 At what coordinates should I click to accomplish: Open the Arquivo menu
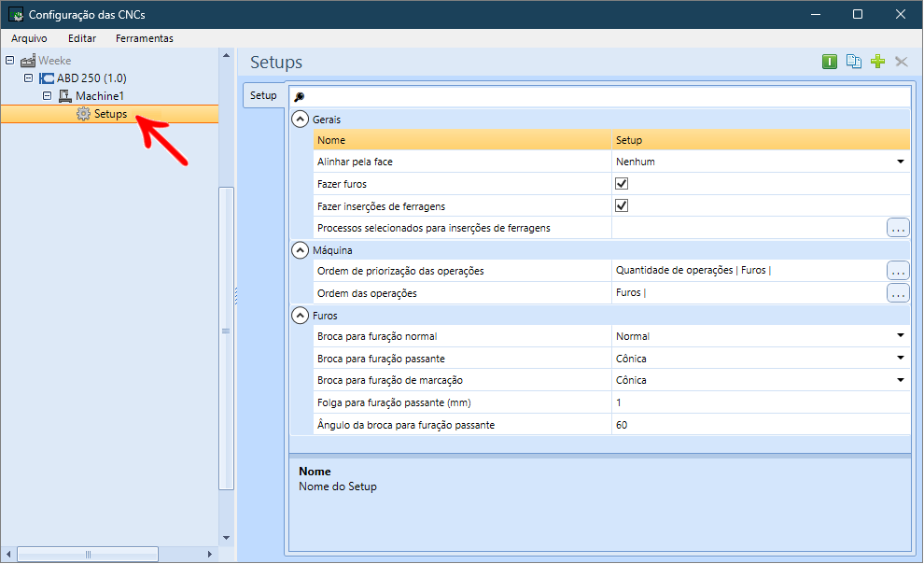coord(29,38)
